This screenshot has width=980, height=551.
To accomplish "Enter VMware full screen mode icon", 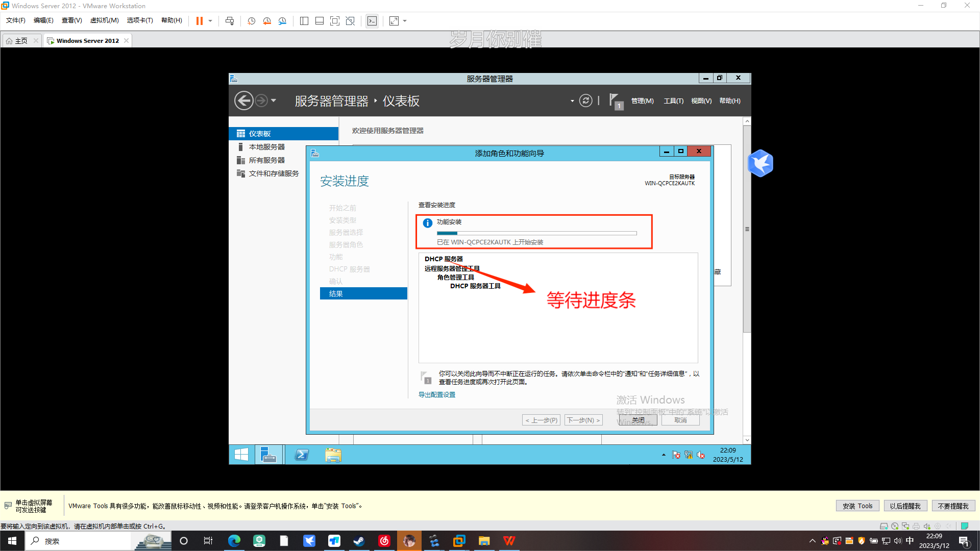I will tap(334, 21).
